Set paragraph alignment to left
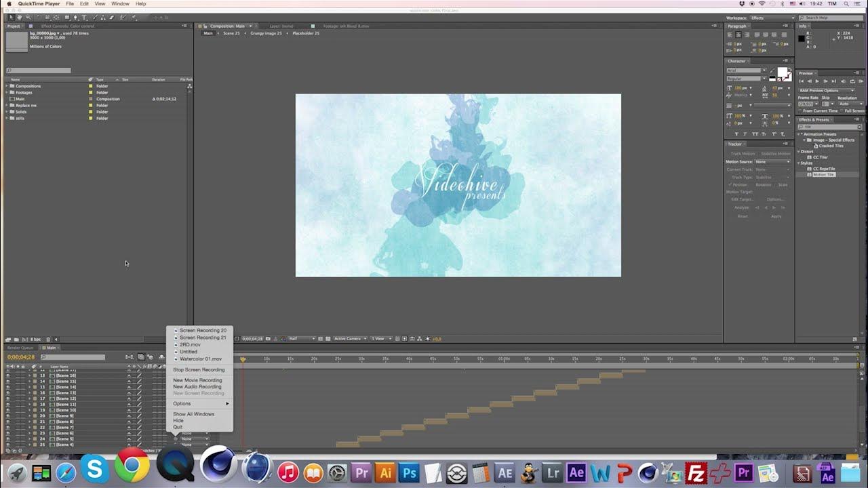This screenshot has width=868, height=488. [730, 35]
